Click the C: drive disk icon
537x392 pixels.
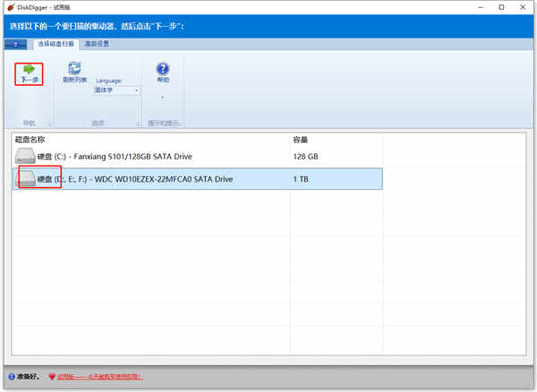click(25, 156)
